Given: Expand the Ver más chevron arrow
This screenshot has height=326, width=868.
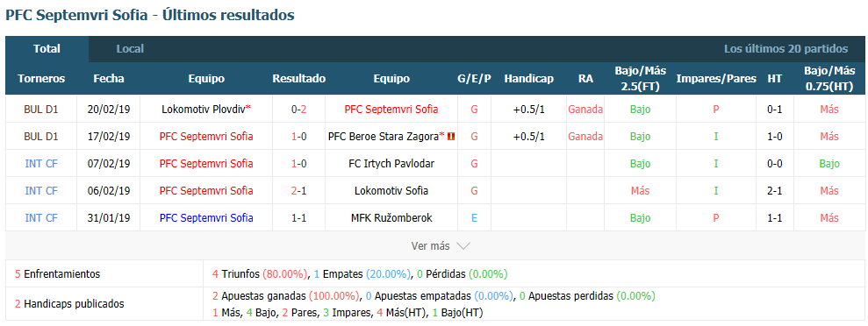Looking at the screenshot, I should (463, 246).
